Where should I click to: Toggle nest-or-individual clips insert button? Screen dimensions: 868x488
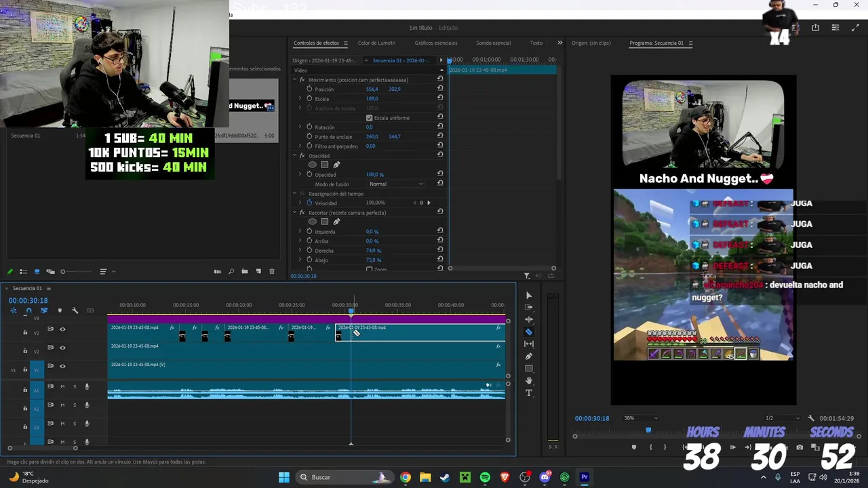13,310
